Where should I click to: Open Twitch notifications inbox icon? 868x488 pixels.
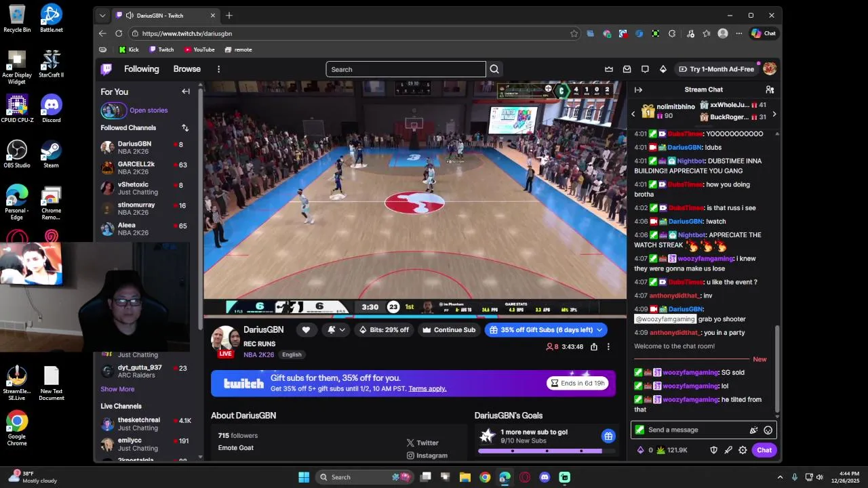pos(627,69)
